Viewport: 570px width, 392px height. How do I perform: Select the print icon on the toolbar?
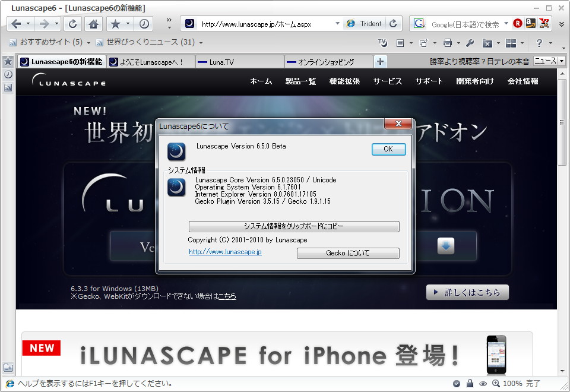pyautogui.click(x=448, y=43)
